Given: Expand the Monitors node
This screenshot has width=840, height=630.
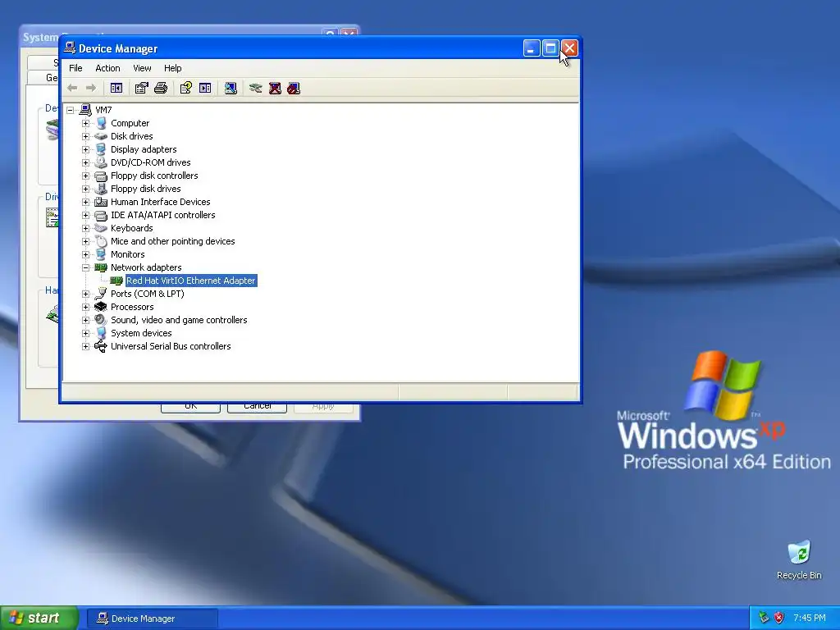Looking at the screenshot, I should tap(85, 254).
